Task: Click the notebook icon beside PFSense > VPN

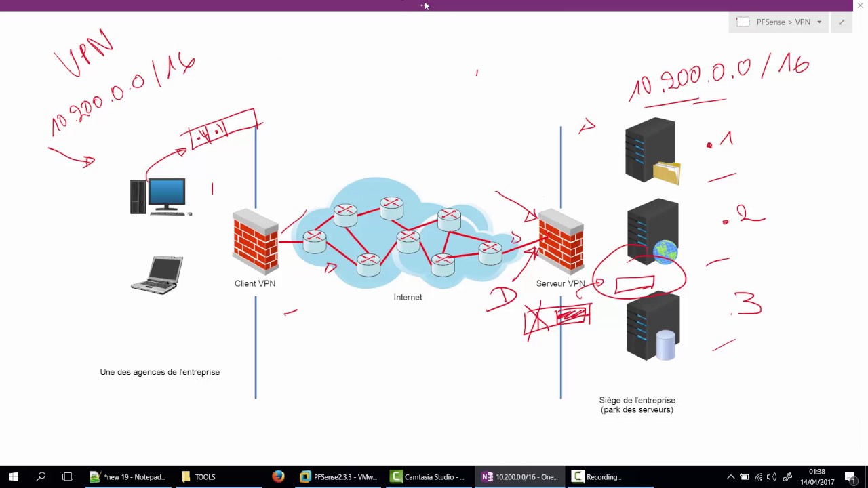Action: (743, 22)
